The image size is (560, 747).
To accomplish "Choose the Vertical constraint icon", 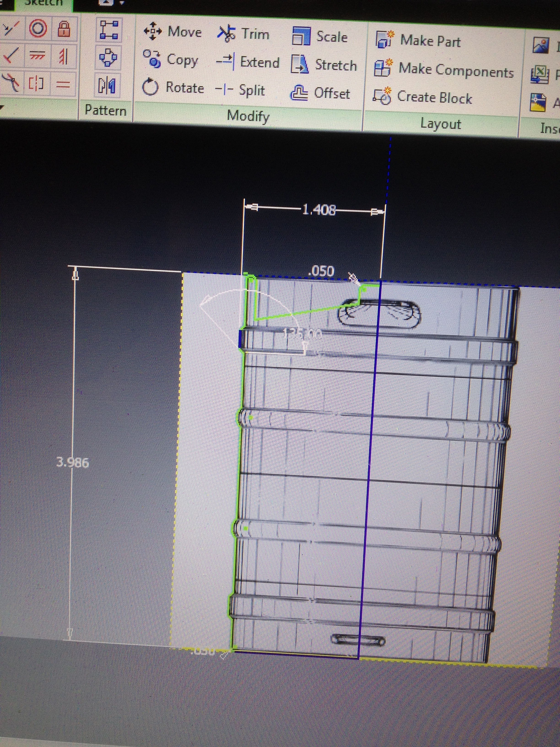I will pos(63,56).
